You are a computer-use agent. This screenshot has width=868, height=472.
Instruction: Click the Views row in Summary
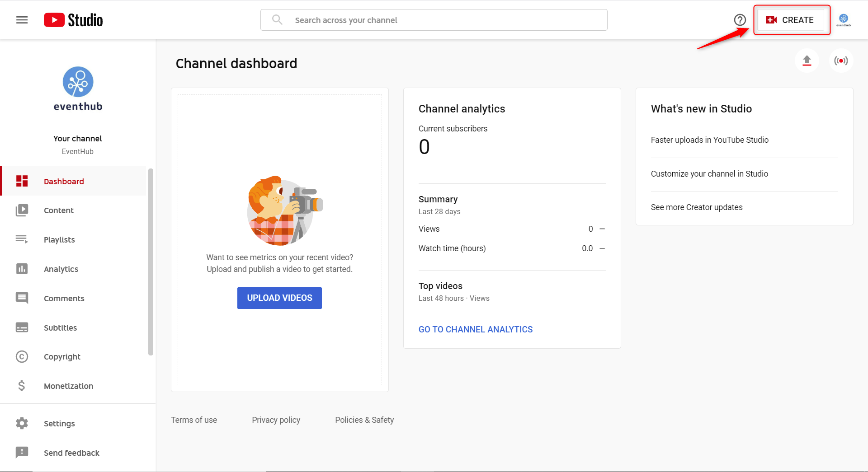[x=512, y=229]
